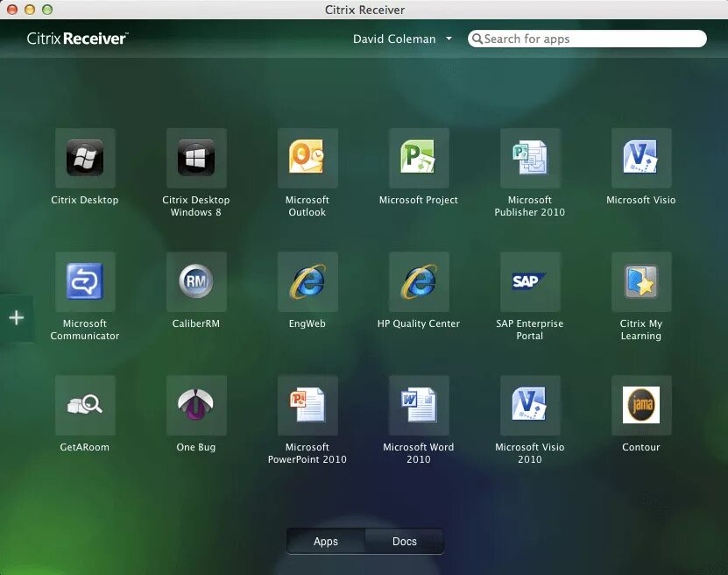
Task: Launch SAP Enterprise Portal icon
Action: point(530,282)
